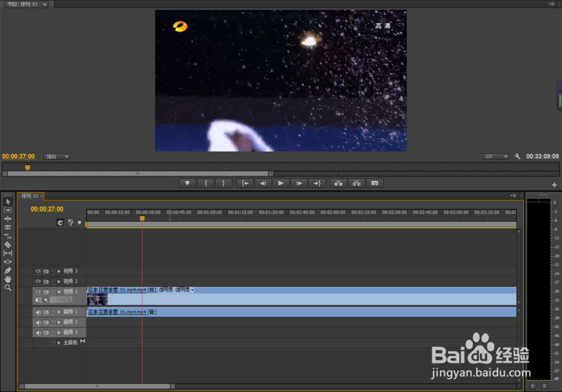Image resolution: width=562 pixels, height=392 pixels.
Task: Click the timeline playhead marker
Action: pyautogui.click(x=142, y=218)
